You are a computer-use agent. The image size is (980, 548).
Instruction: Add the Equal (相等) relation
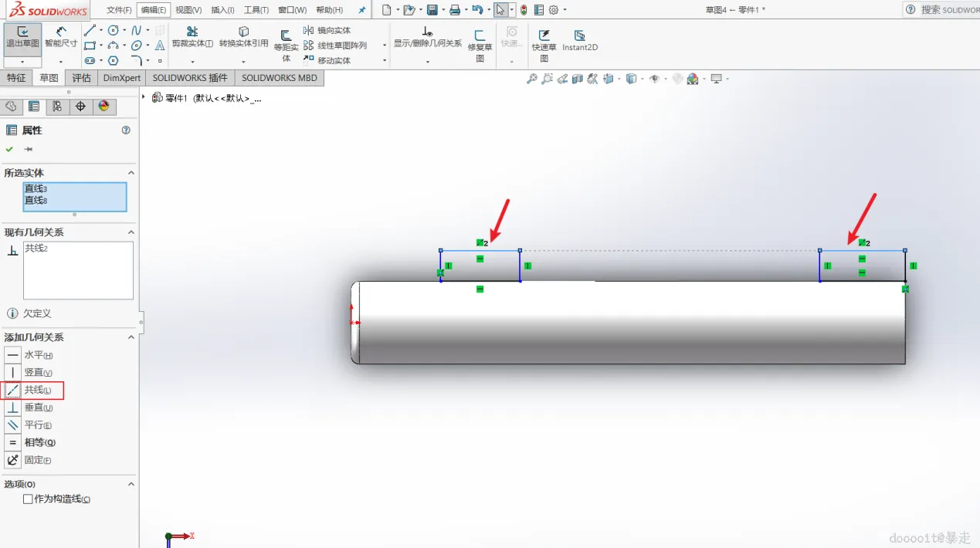click(31, 442)
